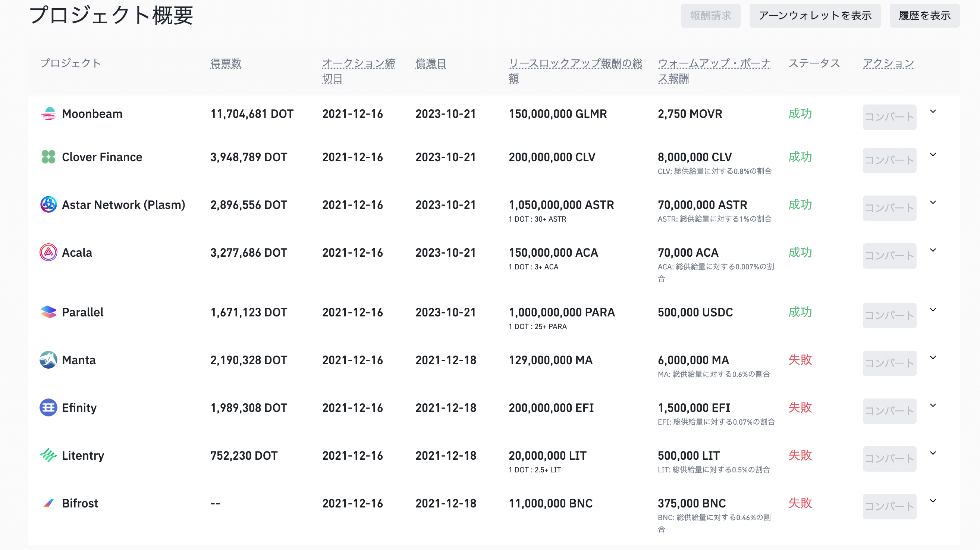Expand the Astar Network row chevron

coord(933,203)
